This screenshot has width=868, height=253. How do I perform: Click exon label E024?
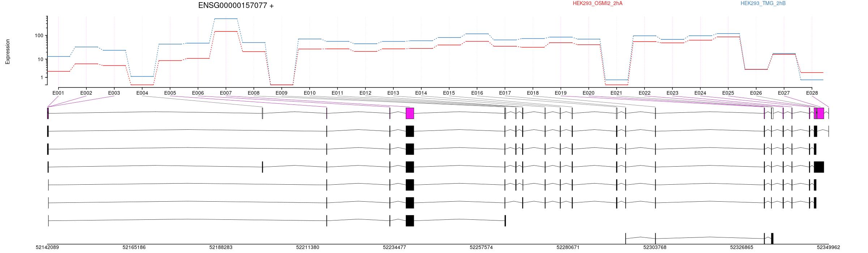[x=700, y=93]
